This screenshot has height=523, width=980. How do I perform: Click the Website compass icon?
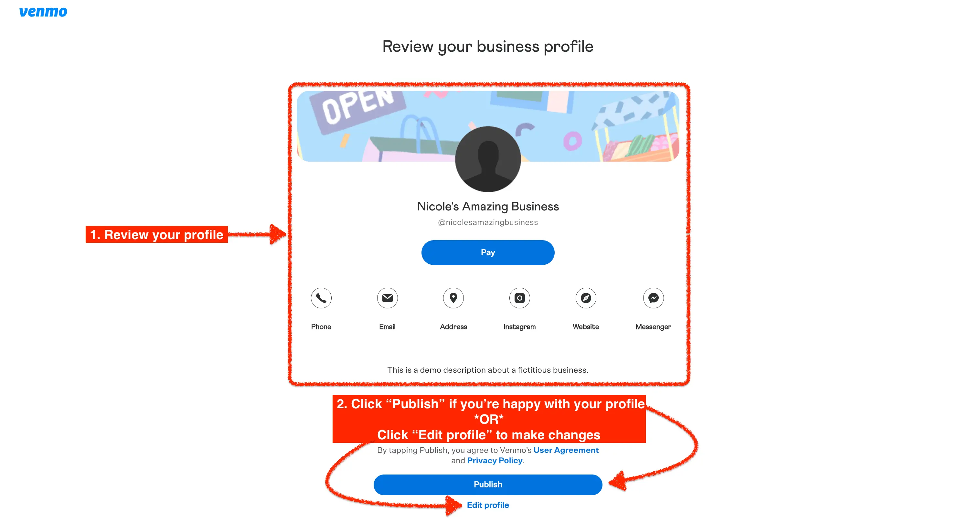(x=586, y=298)
